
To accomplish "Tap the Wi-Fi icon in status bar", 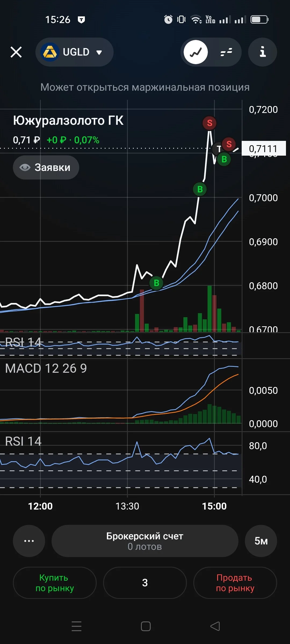I will click(x=196, y=19).
